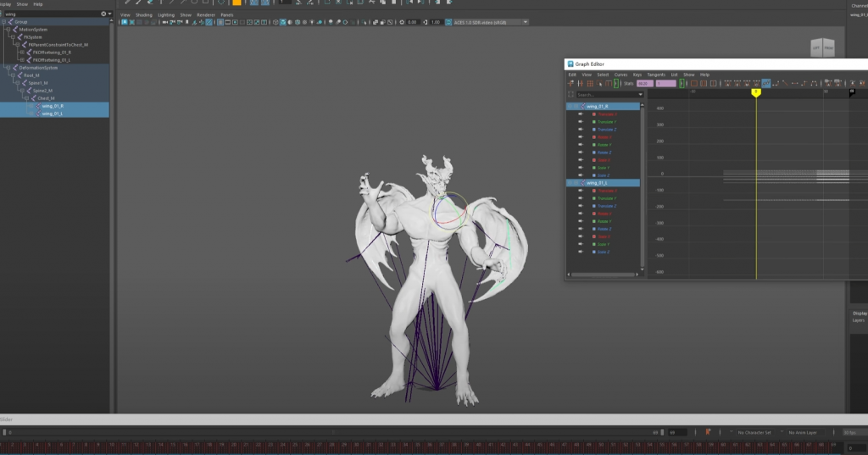Collapse the MotionSystem node in Outliner

coord(8,30)
